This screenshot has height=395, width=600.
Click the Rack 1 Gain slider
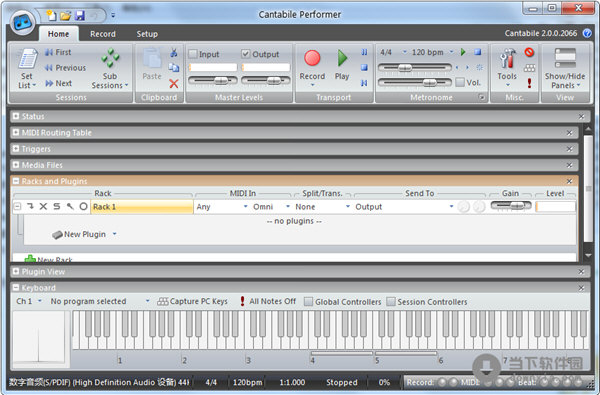coord(511,206)
